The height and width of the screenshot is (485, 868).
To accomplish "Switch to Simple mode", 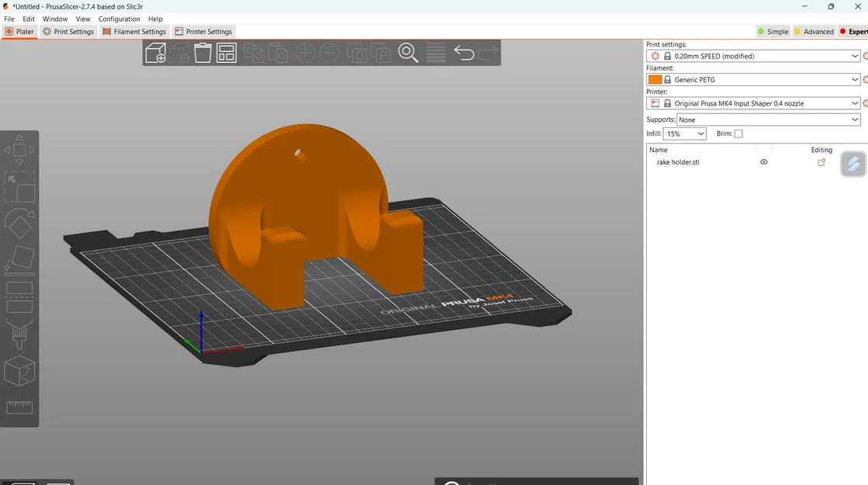I will coord(773,32).
